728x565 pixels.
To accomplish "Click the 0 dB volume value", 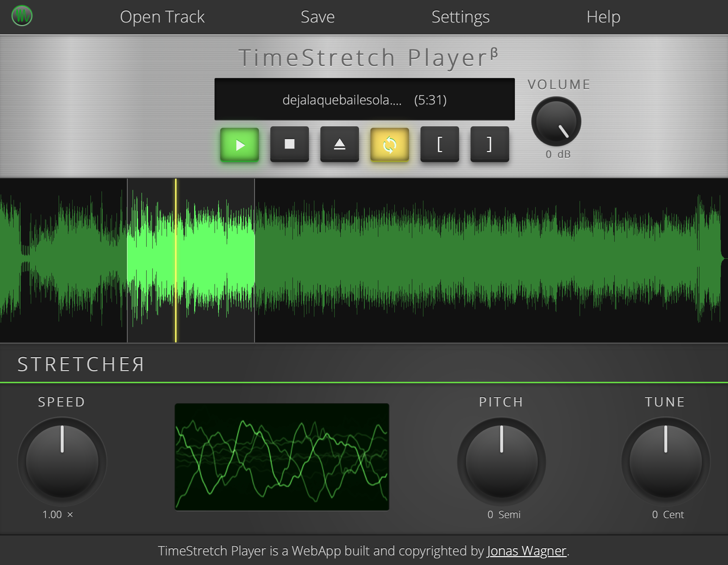I will pyautogui.click(x=558, y=154).
